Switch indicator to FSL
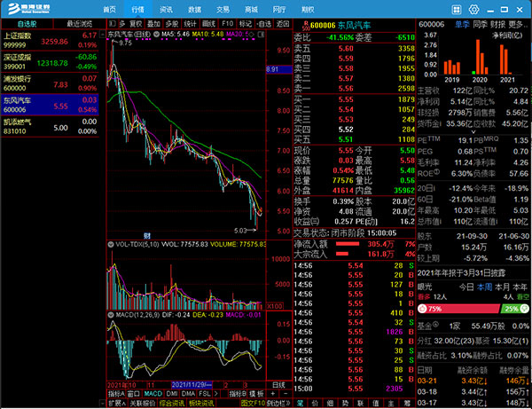Image resolution: width=532 pixels, height=409 pixels. point(204,393)
